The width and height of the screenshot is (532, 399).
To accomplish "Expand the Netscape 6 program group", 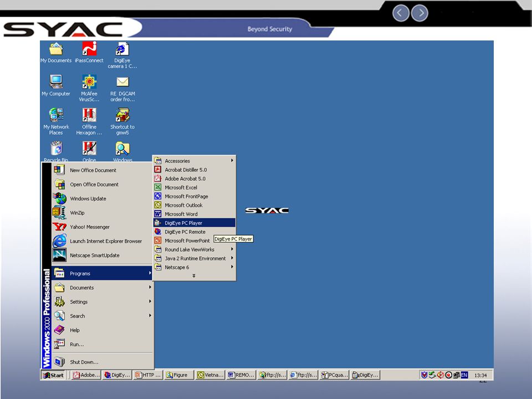I will pos(194,267).
